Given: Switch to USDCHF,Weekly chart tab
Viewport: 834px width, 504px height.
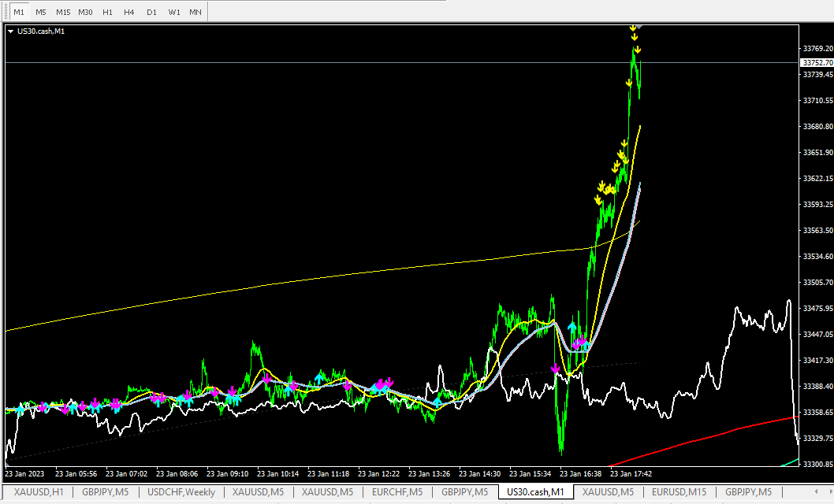Looking at the screenshot, I should (181, 491).
